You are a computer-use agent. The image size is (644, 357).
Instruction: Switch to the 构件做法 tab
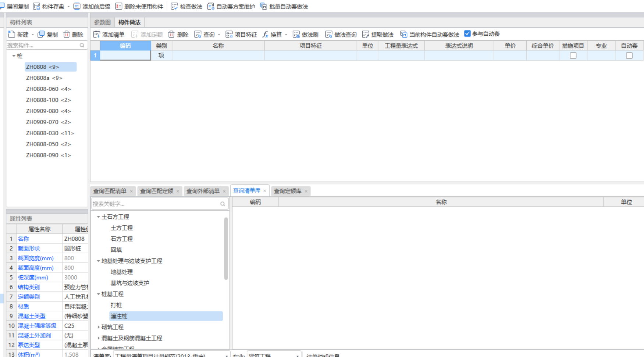[x=129, y=22]
